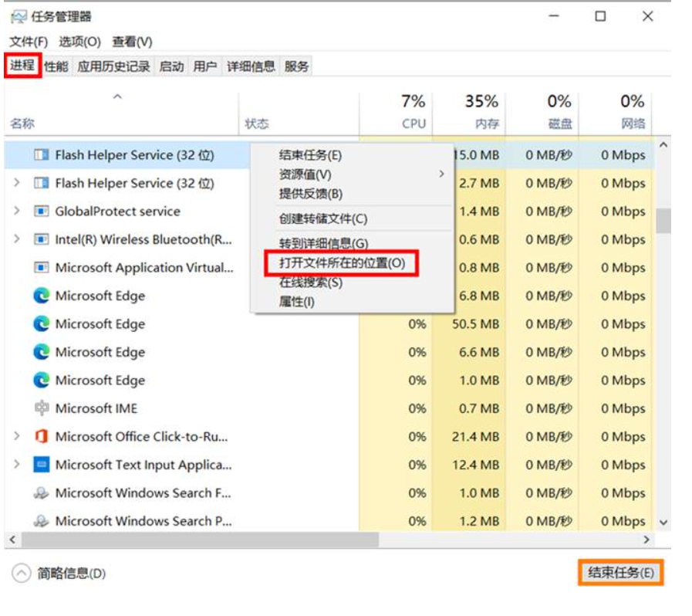
Task: Click the vertical scrollbar up arrow
Action: 663,145
